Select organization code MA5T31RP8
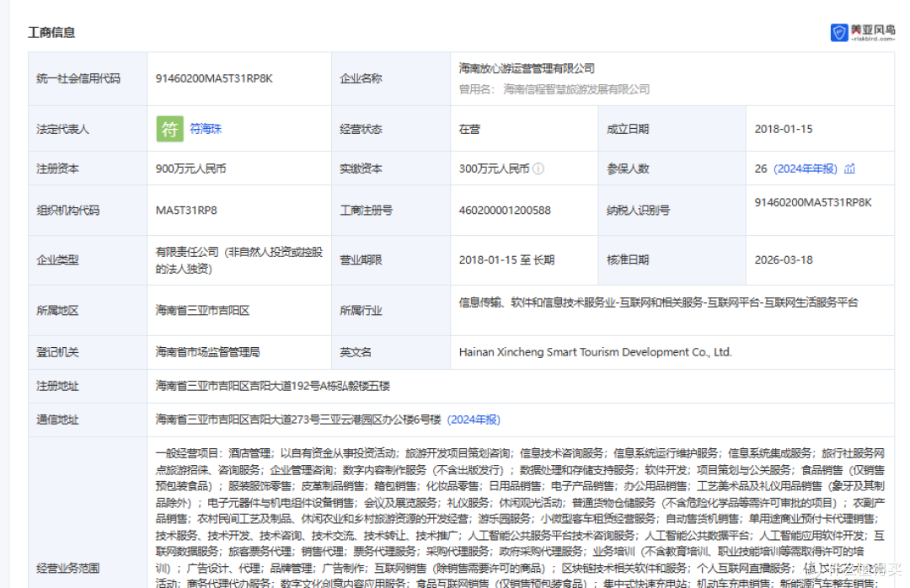 tap(186, 210)
